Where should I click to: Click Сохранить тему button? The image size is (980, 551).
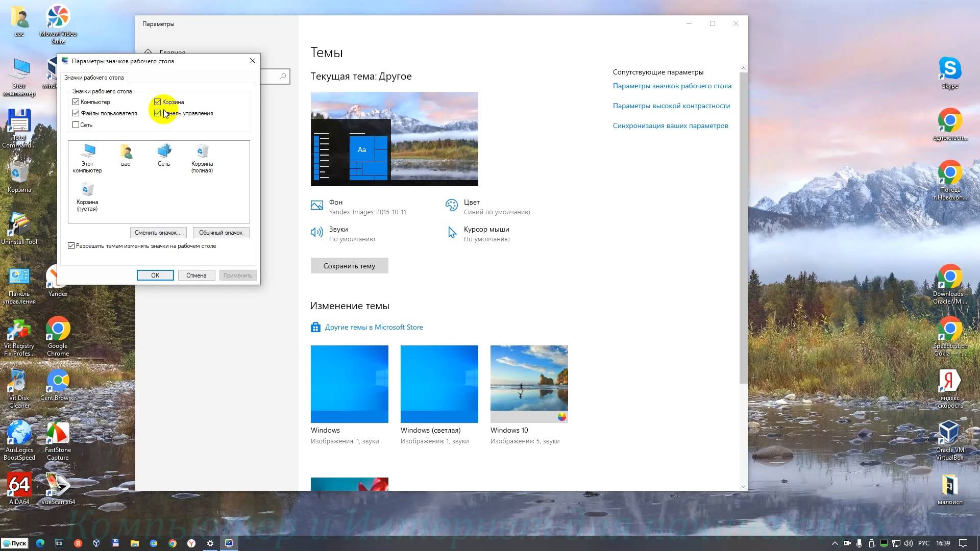[x=349, y=266]
